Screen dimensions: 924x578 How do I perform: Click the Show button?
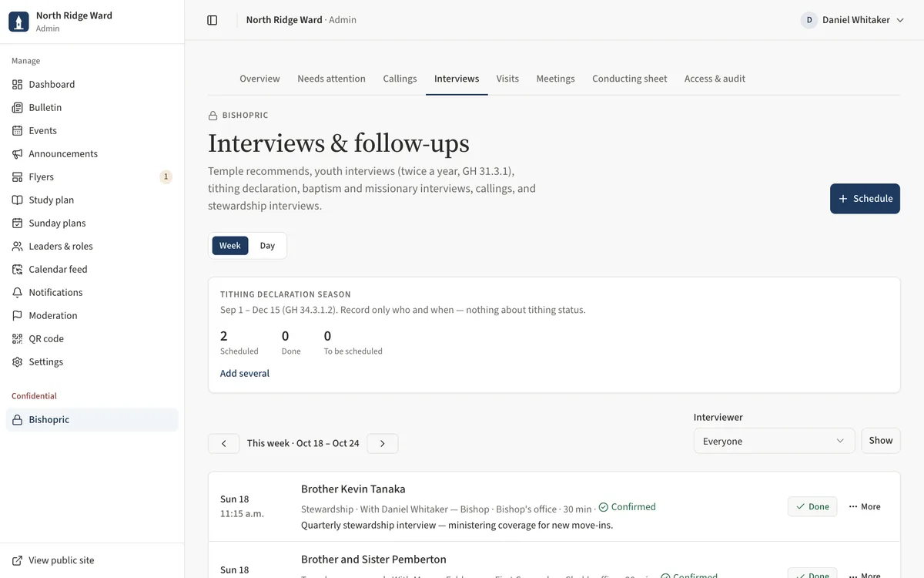(x=881, y=441)
